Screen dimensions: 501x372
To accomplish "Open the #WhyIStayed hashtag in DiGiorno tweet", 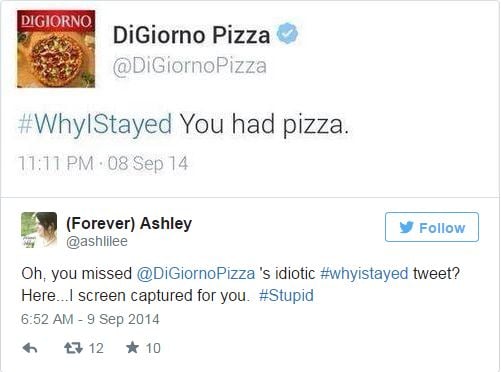I will [x=95, y=124].
